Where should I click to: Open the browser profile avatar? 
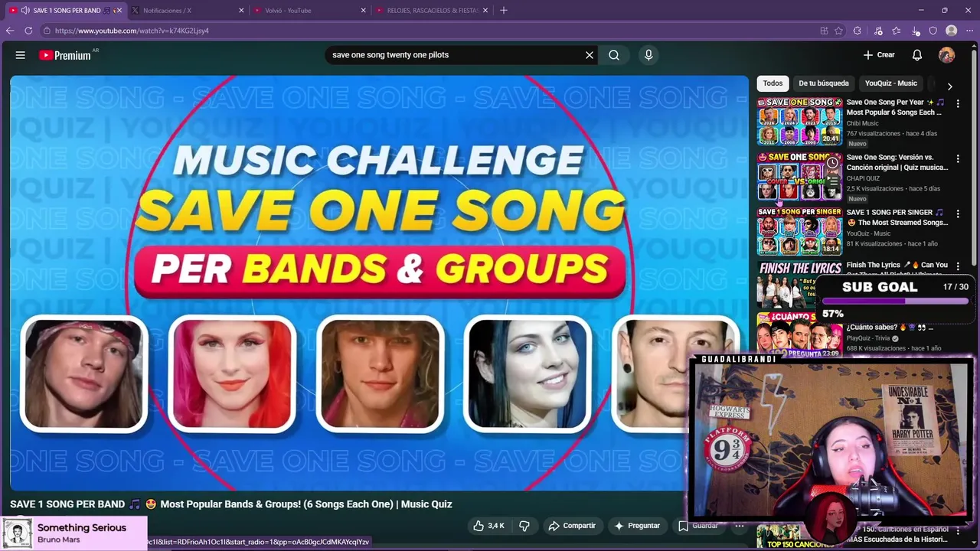952,31
